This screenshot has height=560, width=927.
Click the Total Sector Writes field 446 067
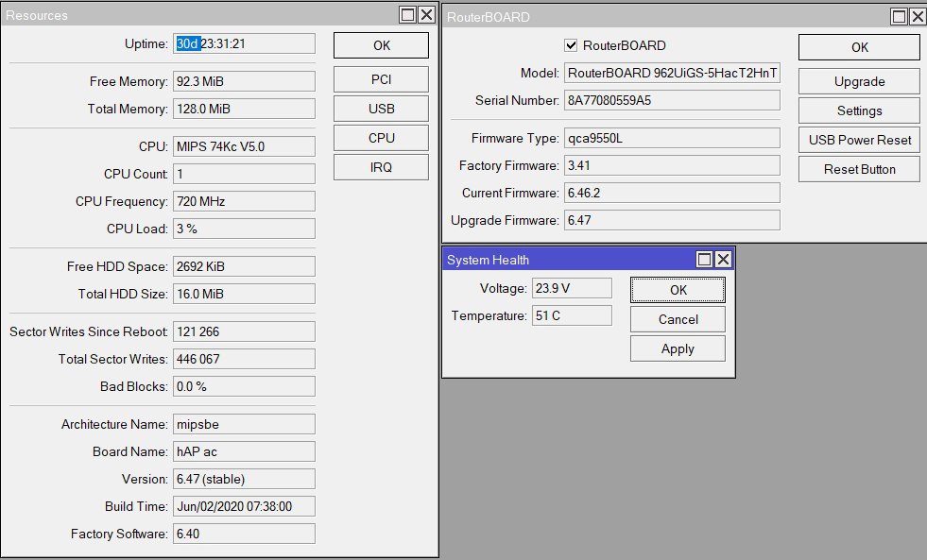(x=244, y=359)
